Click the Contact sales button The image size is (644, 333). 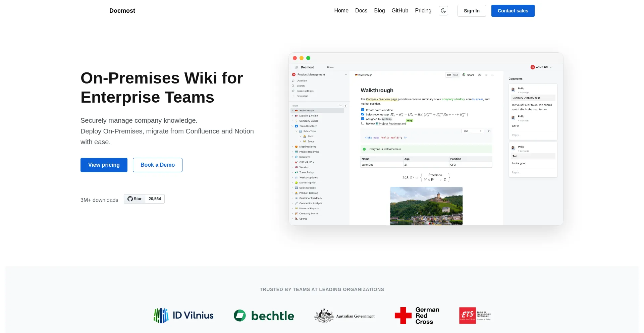click(x=513, y=11)
